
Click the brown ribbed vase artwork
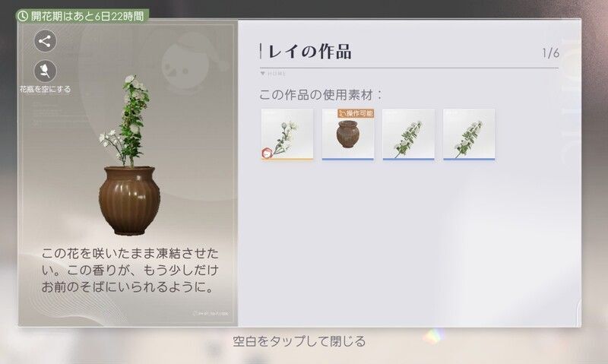click(129, 201)
